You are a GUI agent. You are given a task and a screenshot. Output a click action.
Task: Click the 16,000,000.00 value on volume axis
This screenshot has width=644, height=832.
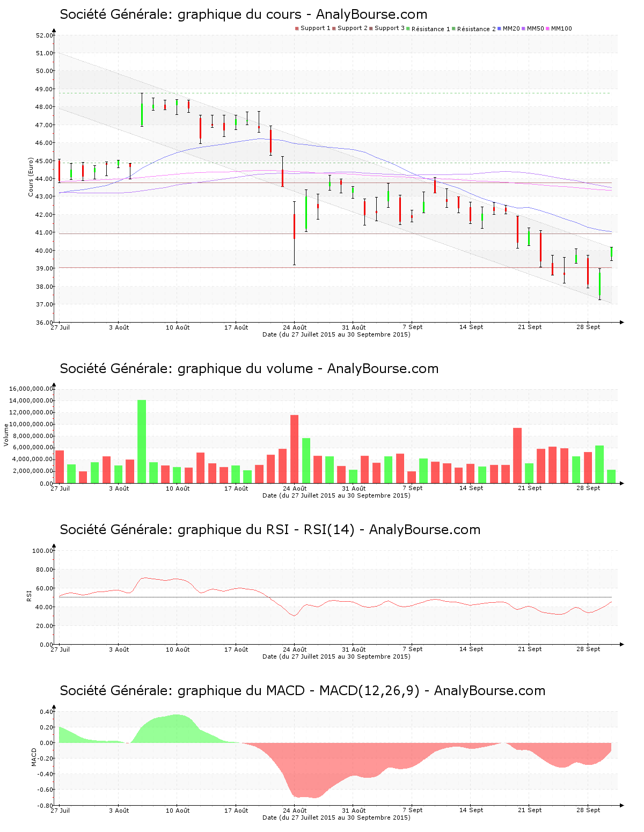click(31, 389)
